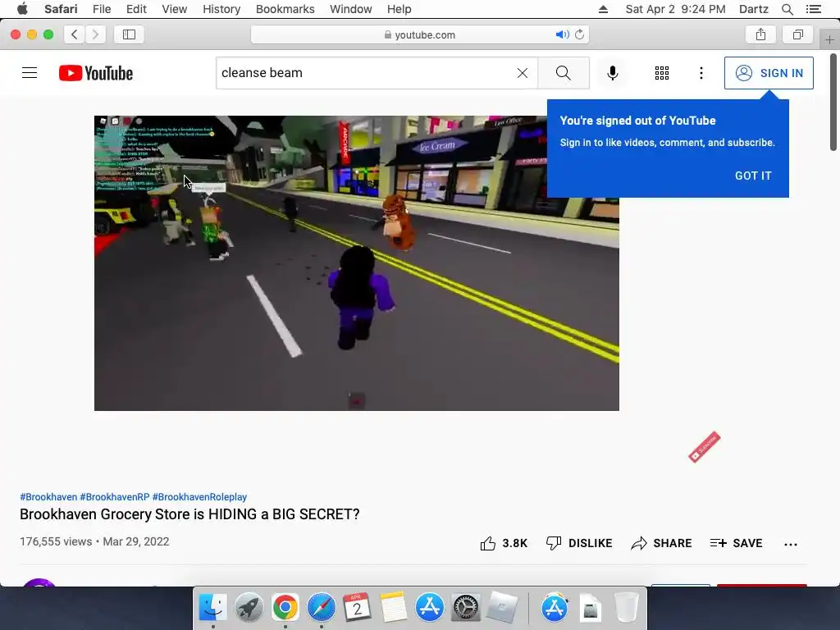The image size is (840, 630).
Task: Open Roblox icon in the Dock
Action: tap(502, 608)
